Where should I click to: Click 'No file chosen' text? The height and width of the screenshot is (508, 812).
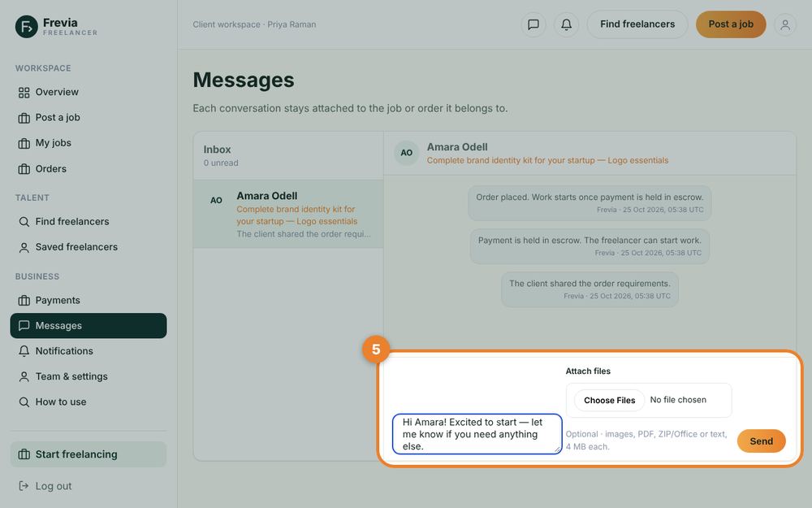tap(678, 400)
